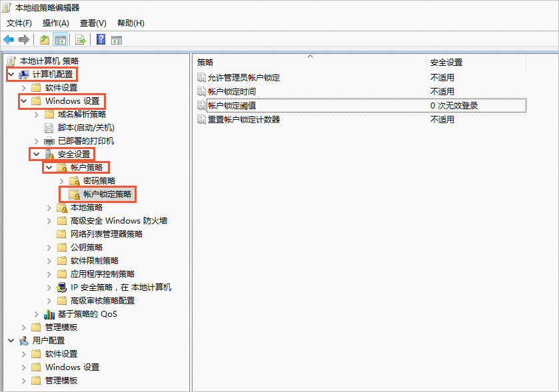559x392 pixels.
Task: Expand the 公钥策略 node
Action: 49,248
